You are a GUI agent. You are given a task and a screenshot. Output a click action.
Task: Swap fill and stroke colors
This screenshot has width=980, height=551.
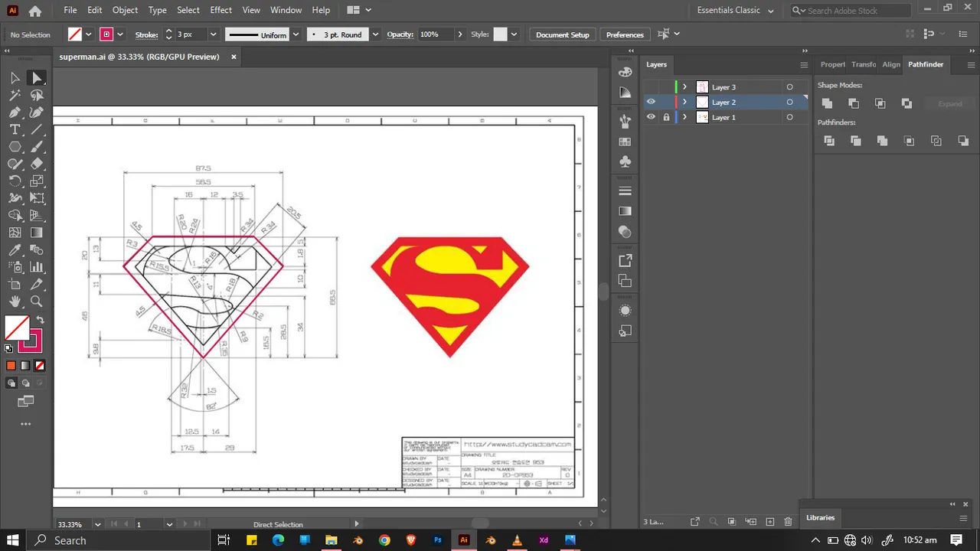click(40, 320)
